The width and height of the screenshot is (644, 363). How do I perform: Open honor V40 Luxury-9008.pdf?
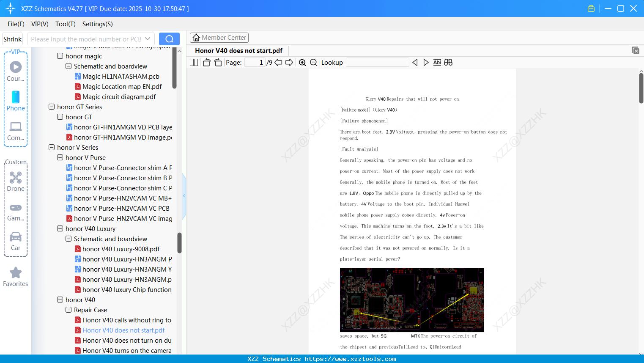point(117,249)
